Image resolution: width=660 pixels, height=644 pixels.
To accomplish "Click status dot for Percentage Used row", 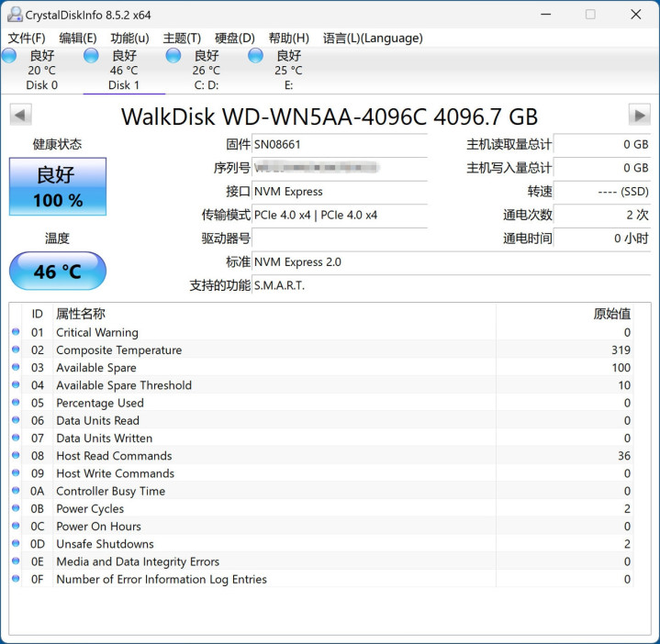I will point(16,403).
